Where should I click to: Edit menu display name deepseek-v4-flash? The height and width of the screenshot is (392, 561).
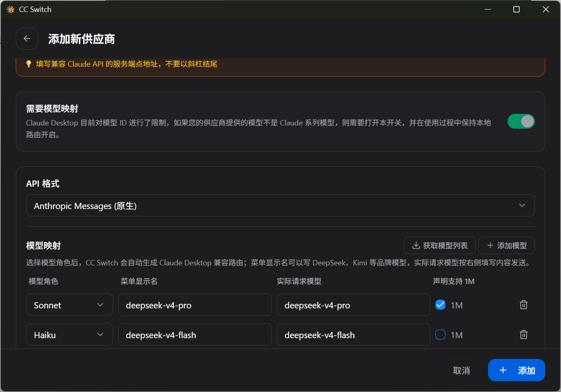(x=195, y=334)
